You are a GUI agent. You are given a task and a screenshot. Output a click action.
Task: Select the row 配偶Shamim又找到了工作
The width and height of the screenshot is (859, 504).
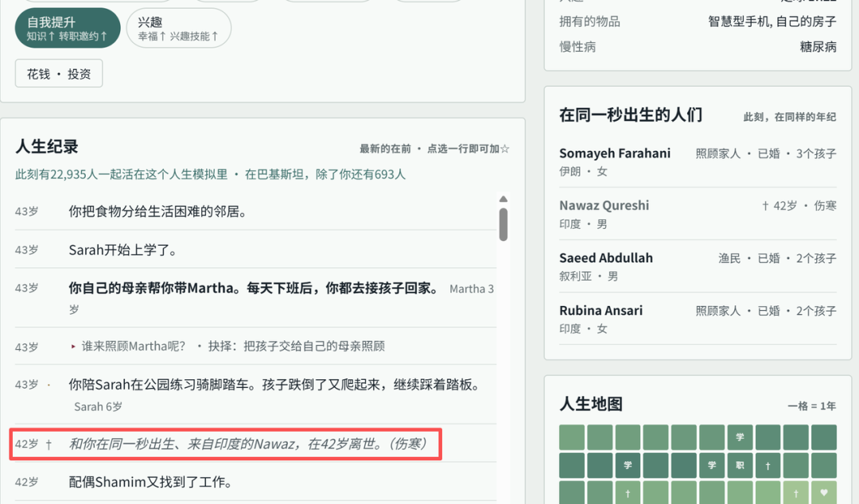point(255,482)
